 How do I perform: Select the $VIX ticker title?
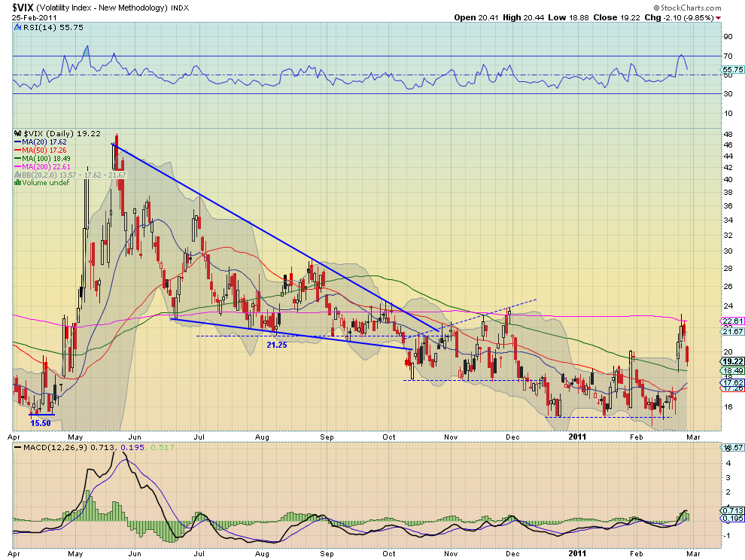click(23, 7)
